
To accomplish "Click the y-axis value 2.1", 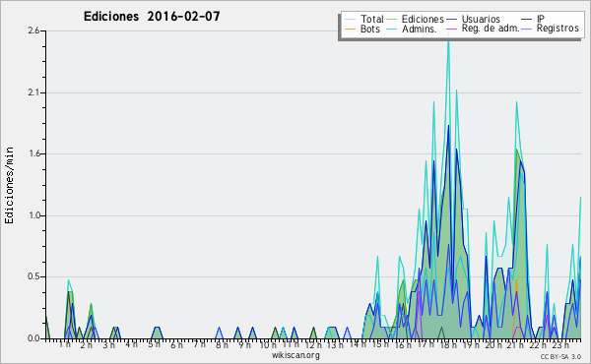I will point(33,92).
